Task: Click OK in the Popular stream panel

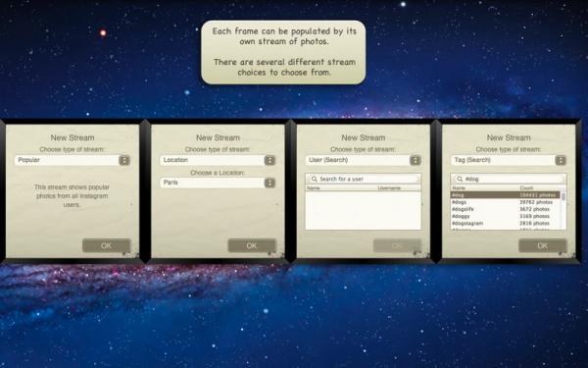Action: tap(107, 245)
